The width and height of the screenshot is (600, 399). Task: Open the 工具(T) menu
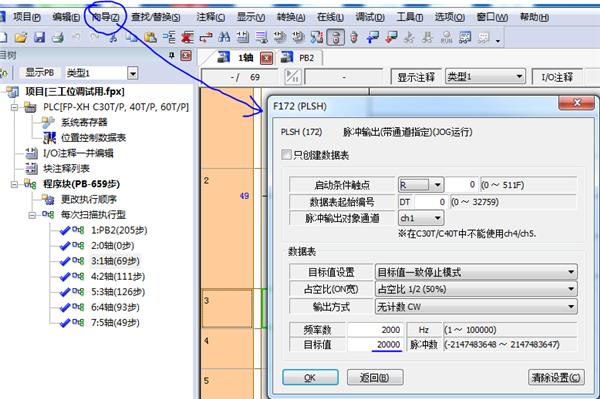(409, 17)
